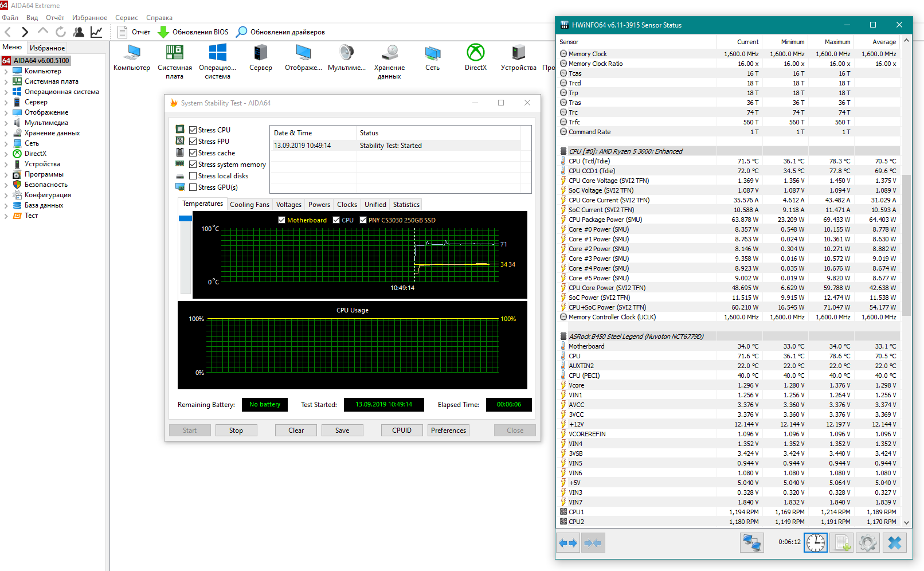Image resolution: width=924 pixels, height=571 pixels.
Task: Toggle Motherboard temperature graph checkbox
Action: click(x=281, y=220)
